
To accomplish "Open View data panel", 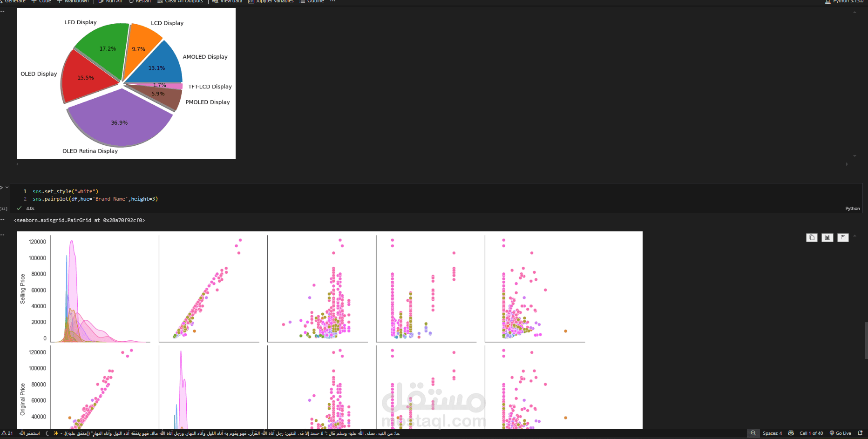I will point(227,1).
